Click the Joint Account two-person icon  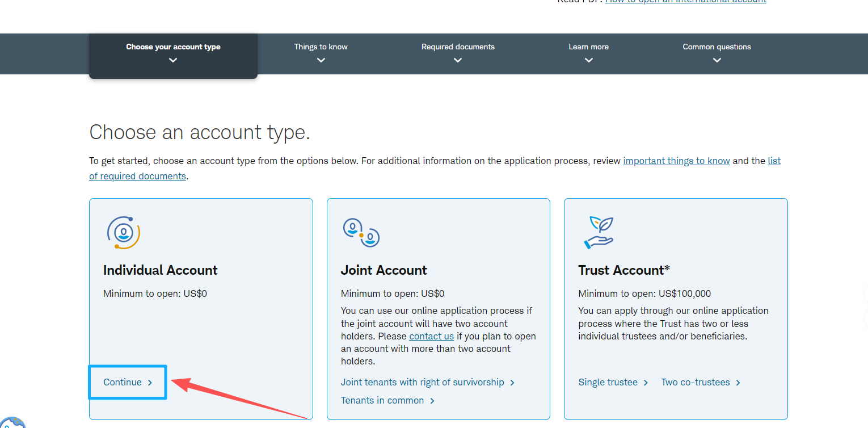point(361,232)
